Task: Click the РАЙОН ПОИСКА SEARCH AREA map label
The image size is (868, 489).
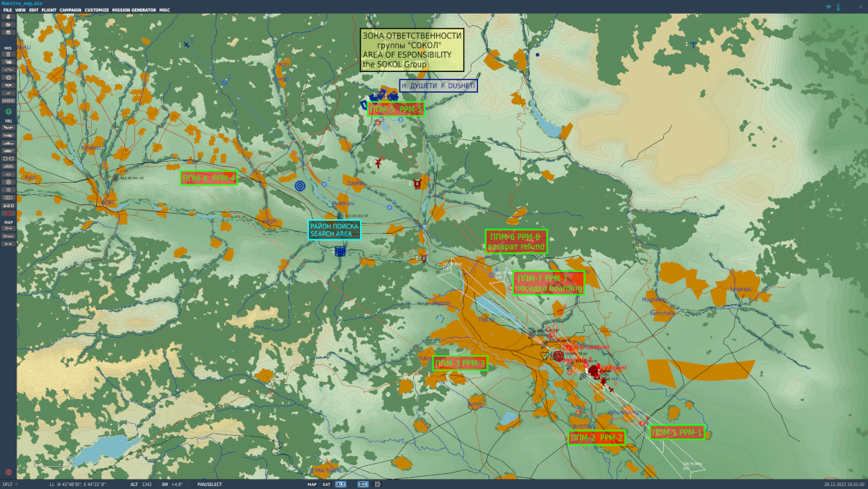Action: tap(334, 230)
